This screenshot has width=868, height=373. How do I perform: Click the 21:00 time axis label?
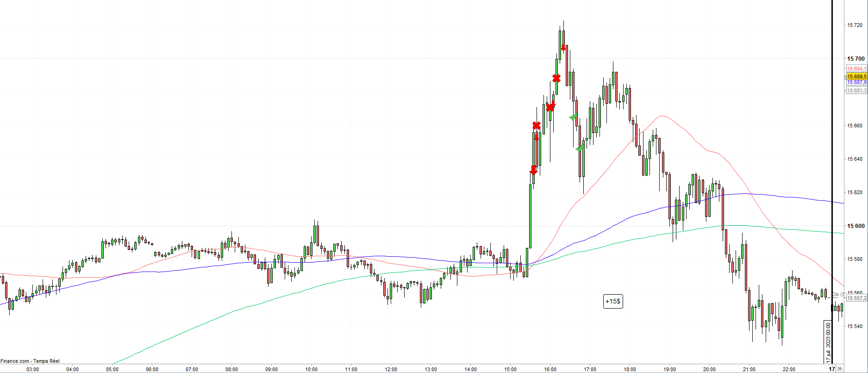[749, 369]
